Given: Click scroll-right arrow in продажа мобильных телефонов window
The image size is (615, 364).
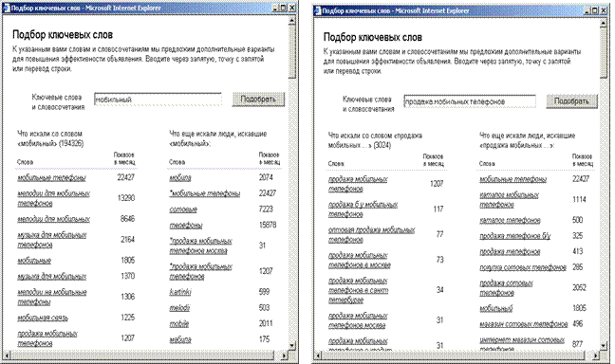Looking at the screenshot, I should pos(596,355).
